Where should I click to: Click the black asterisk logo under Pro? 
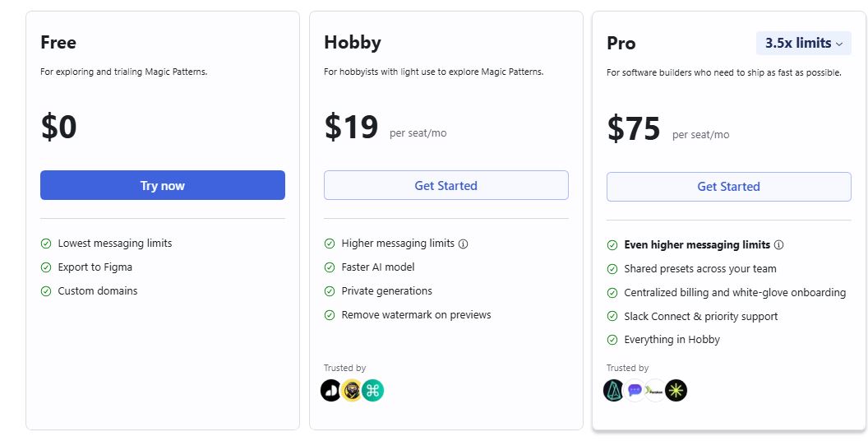click(x=676, y=390)
